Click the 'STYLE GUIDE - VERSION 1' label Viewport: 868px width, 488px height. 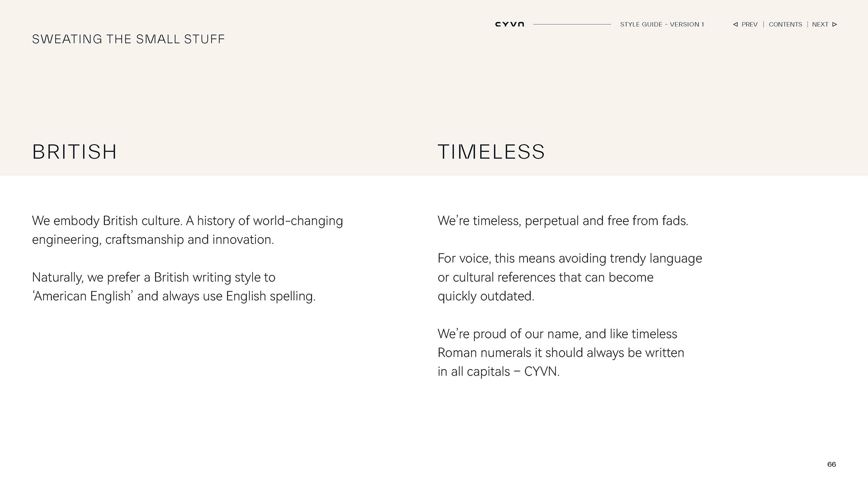coord(662,24)
